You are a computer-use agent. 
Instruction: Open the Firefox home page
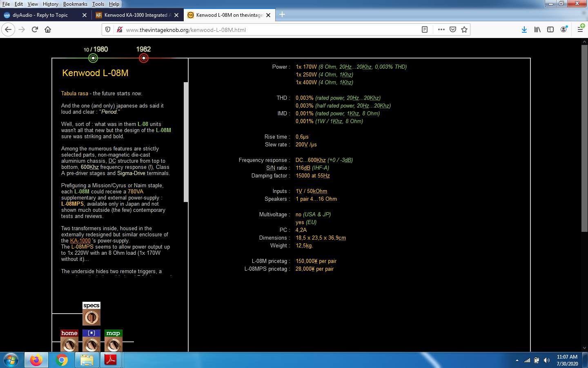(48, 29)
